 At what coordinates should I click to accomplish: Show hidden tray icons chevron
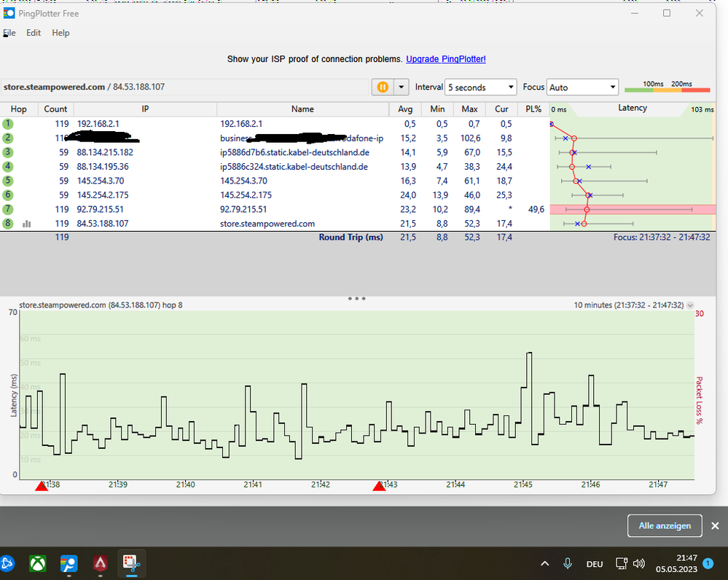tap(544, 564)
